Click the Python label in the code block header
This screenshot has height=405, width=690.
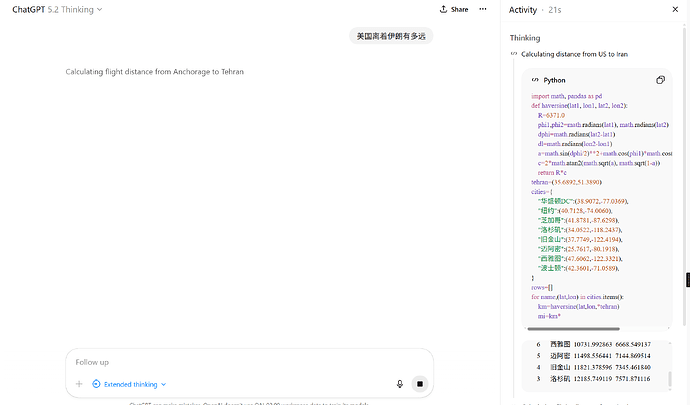554,80
